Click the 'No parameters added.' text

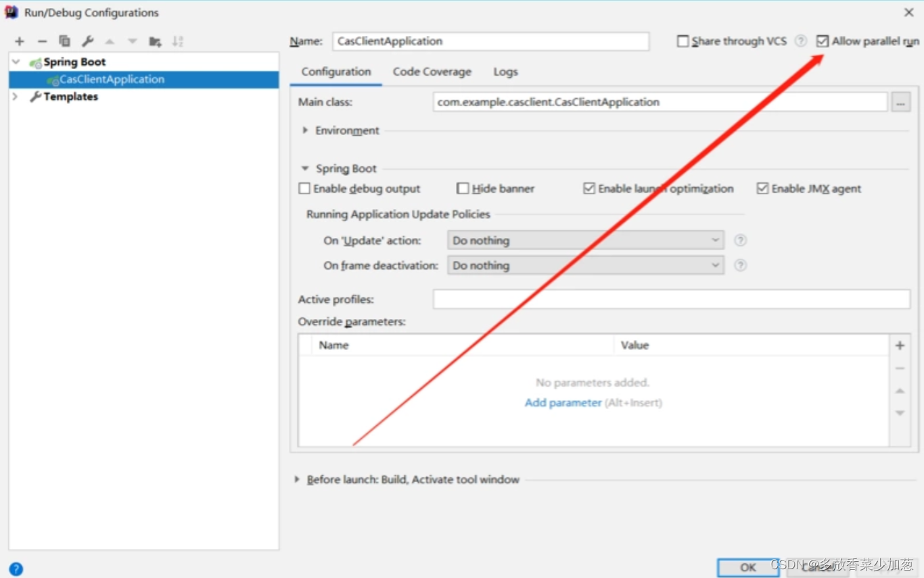(593, 383)
